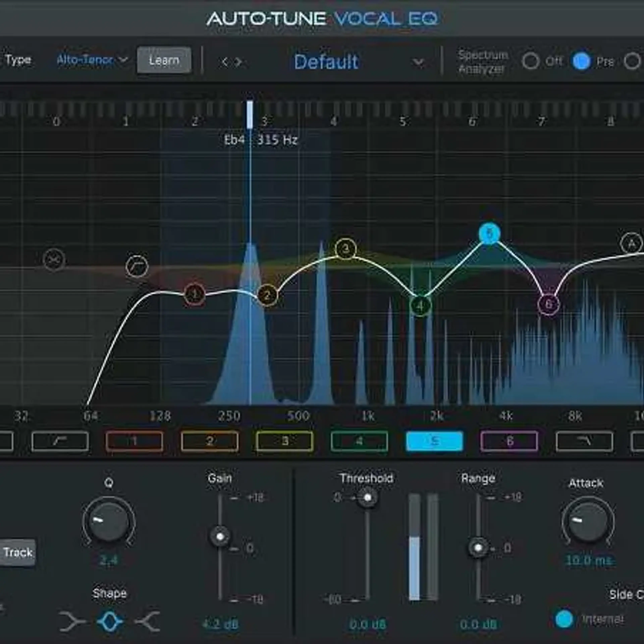Toggle band 6 button below graph
The height and width of the screenshot is (644, 644).
click(509, 441)
